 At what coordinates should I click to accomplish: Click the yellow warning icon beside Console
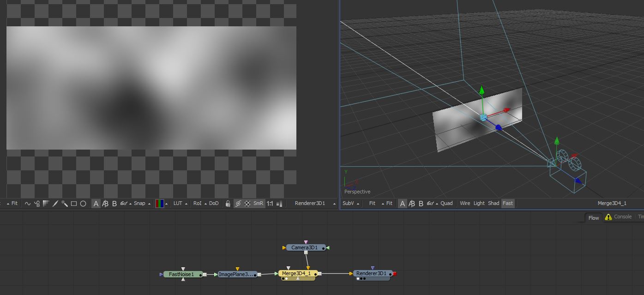(608, 217)
